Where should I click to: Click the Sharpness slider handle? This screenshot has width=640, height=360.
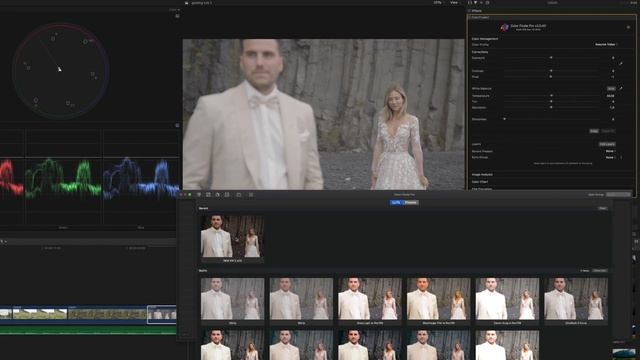click(504, 119)
